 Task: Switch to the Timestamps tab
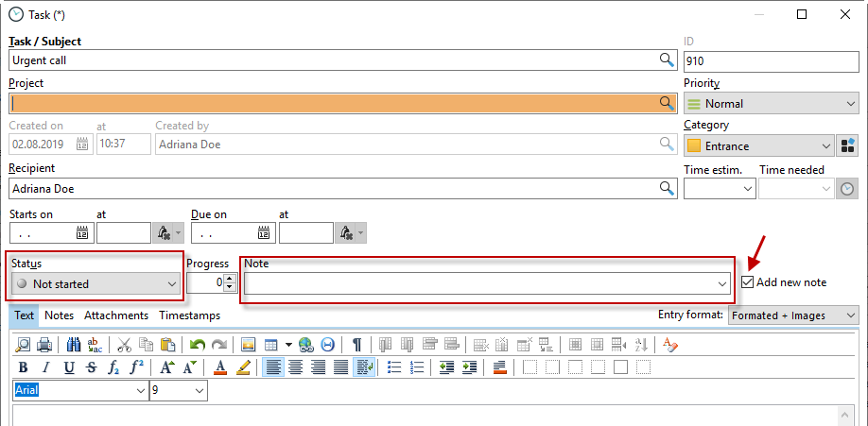189,315
